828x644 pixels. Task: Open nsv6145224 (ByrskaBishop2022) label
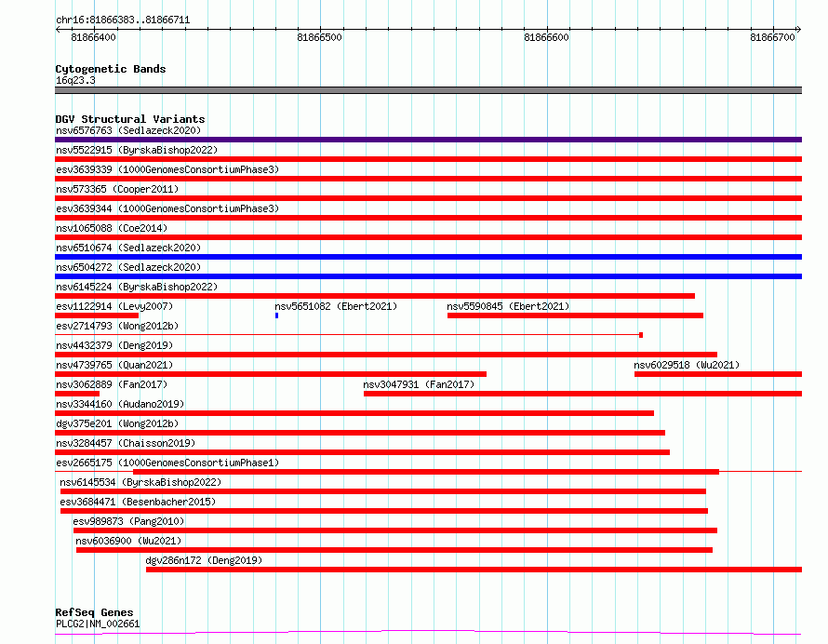coord(137,287)
